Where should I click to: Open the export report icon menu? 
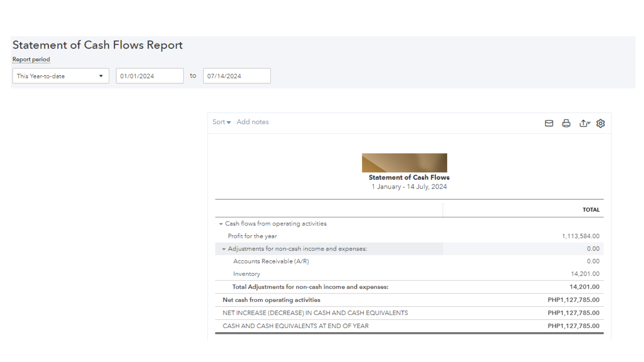(x=584, y=123)
